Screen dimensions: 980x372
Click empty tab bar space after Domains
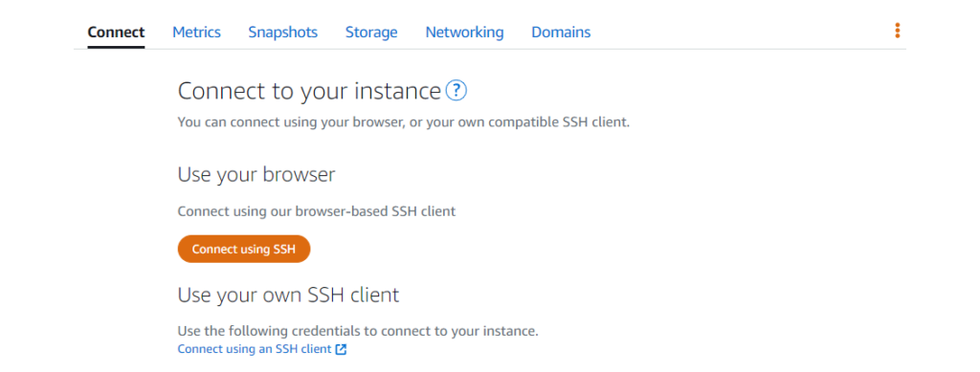coord(738,32)
